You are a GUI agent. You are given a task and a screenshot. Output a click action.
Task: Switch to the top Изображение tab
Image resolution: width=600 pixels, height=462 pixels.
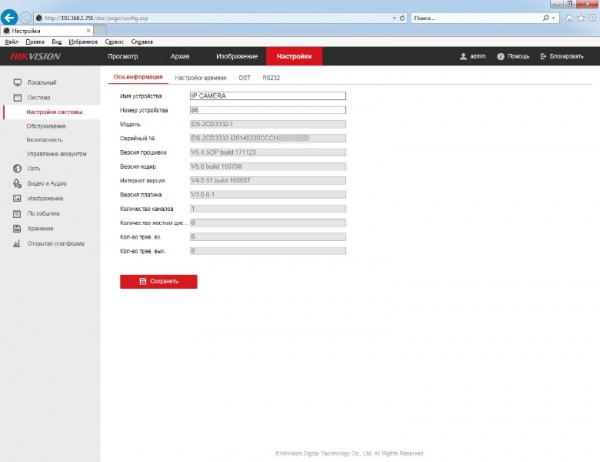[x=237, y=56]
